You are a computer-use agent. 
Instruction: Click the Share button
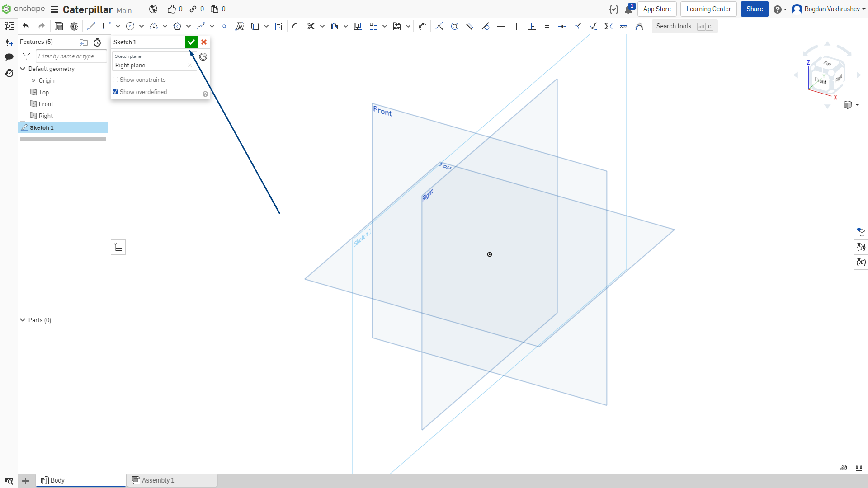click(x=755, y=9)
